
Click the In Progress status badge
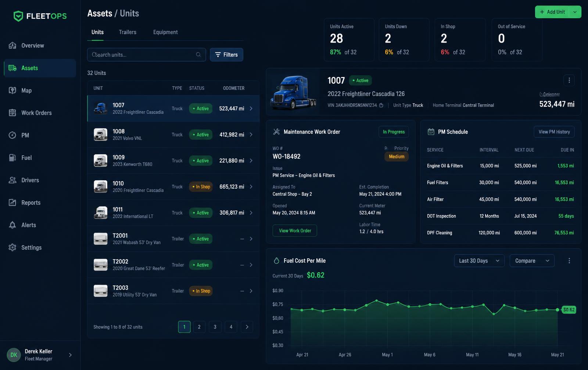(394, 132)
